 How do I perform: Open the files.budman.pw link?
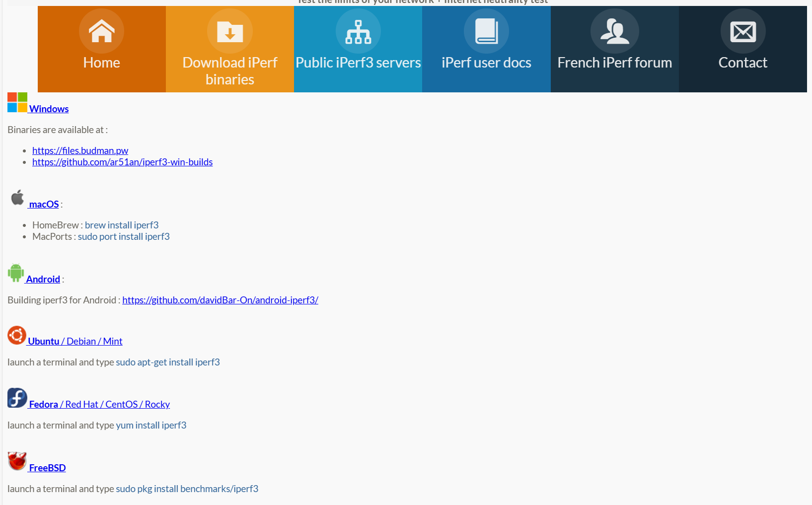(80, 150)
